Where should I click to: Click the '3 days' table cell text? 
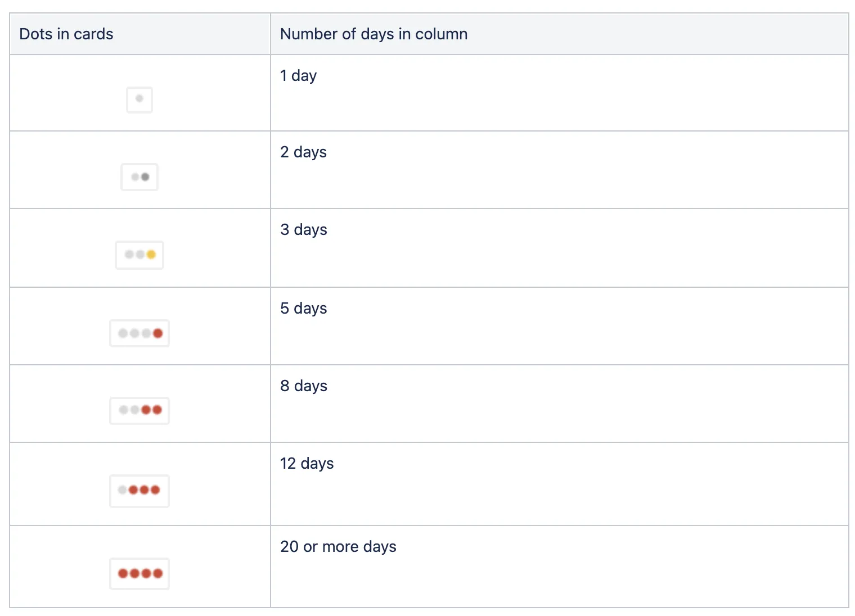tap(303, 230)
